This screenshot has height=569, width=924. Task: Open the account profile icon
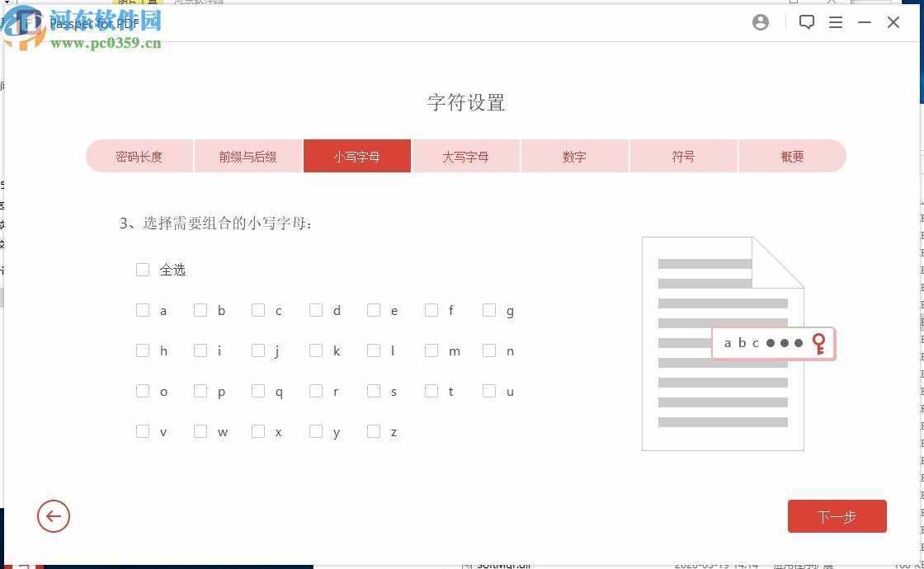pyautogui.click(x=760, y=22)
